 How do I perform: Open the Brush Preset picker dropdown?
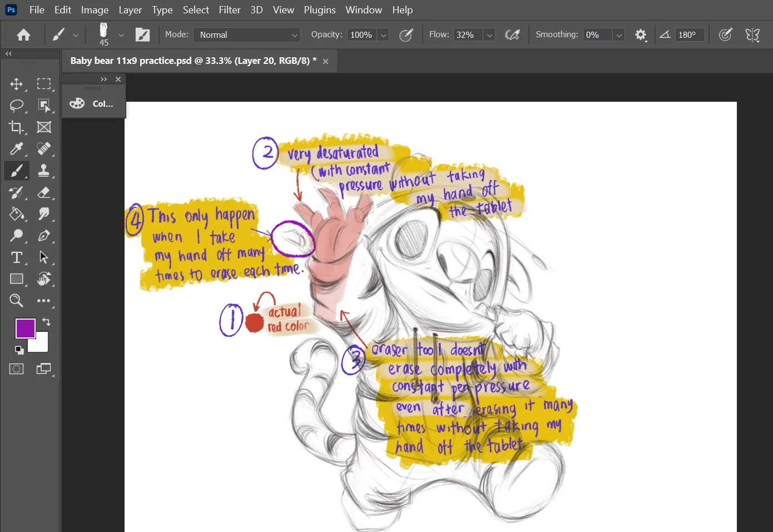point(121,35)
